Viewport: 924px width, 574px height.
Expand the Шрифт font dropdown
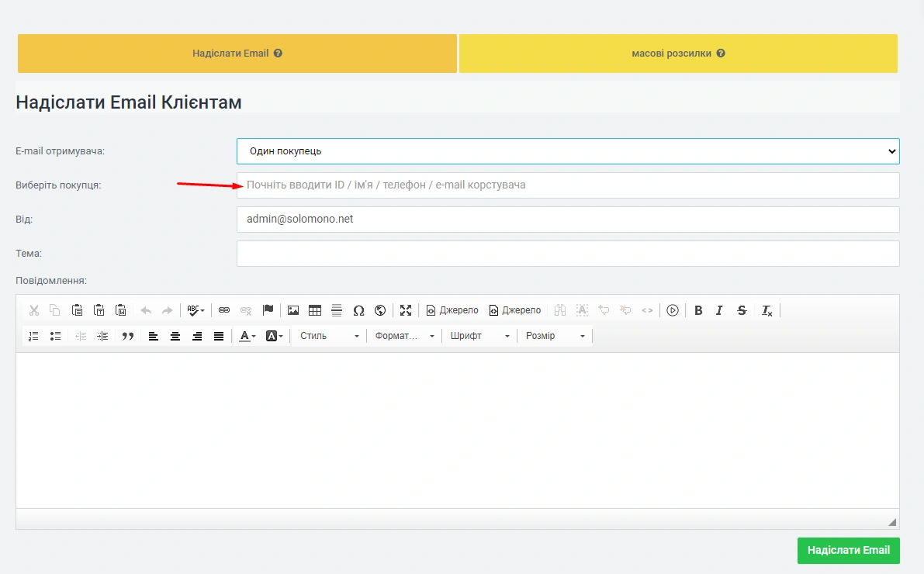[480, 336]
